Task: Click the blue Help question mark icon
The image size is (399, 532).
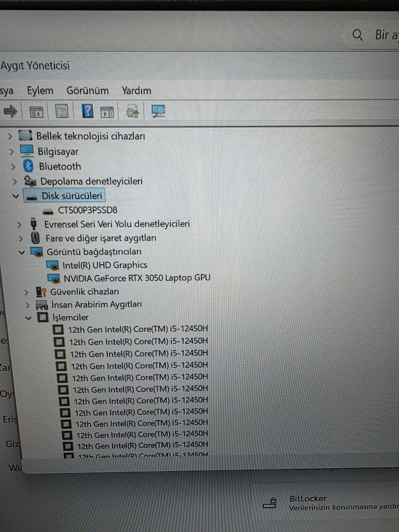Action: pos(87,111)
